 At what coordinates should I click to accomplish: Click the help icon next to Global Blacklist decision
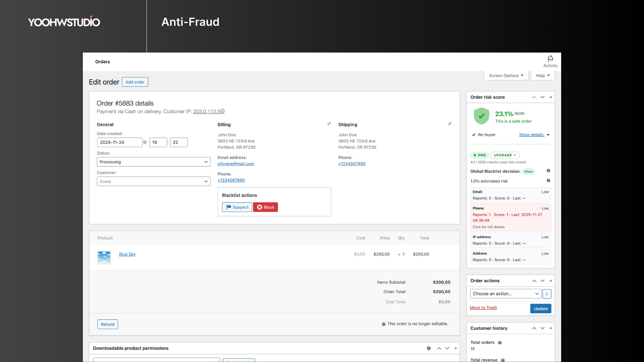(548, 171)
